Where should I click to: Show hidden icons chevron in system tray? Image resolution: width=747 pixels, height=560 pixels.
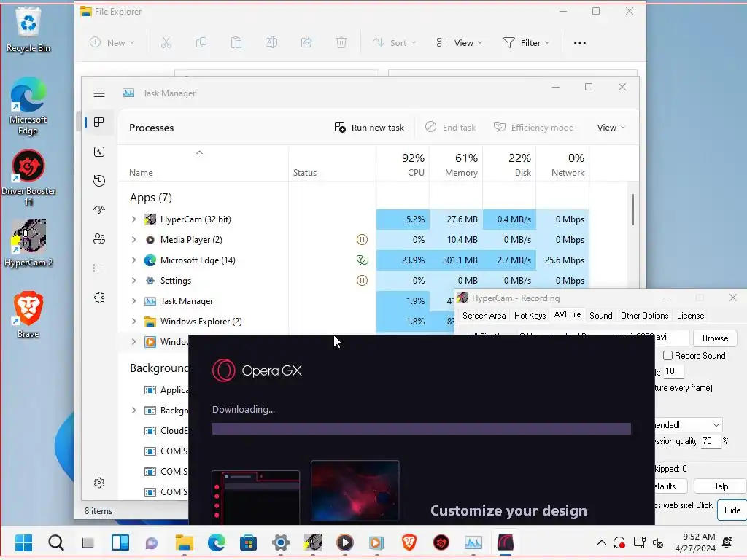coord(601,542)
